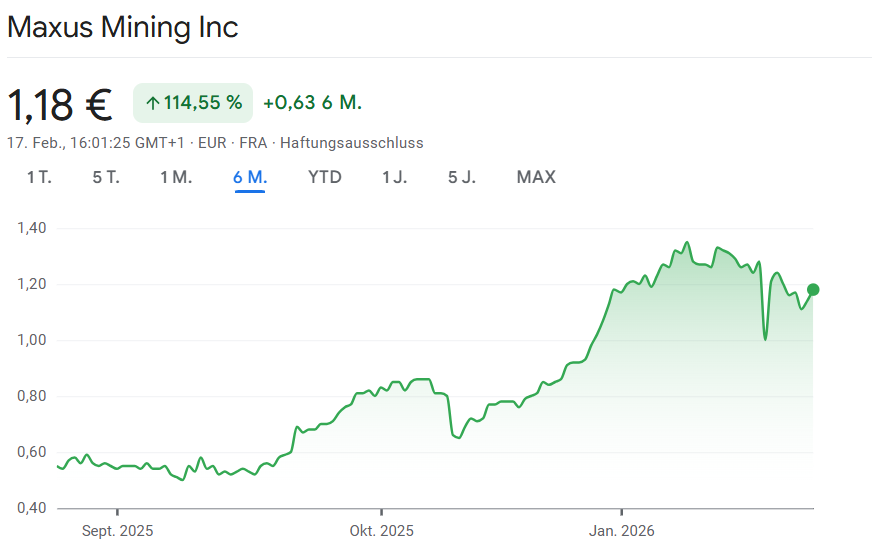Image resolution: width=872 pixels, height=544 pixels.
Task: Click the Okt. 2025 axis label
Action: tap(381, 530)
